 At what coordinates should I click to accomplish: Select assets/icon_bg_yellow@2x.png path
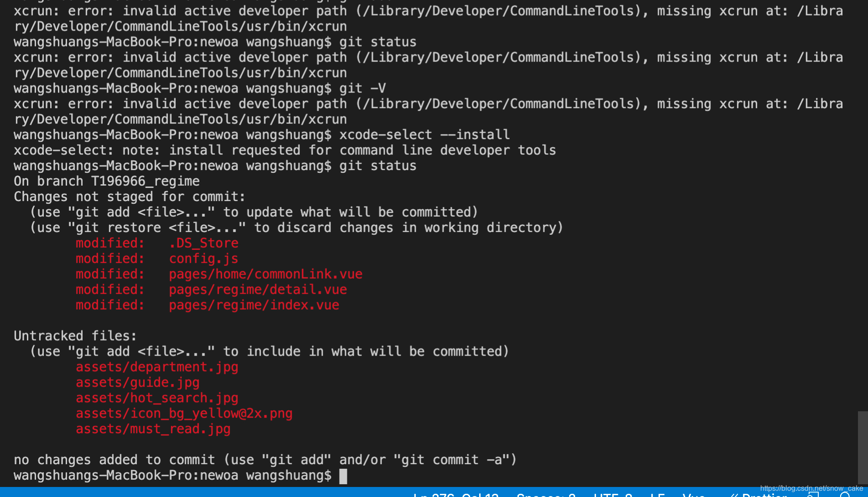[x=184, y=413]
